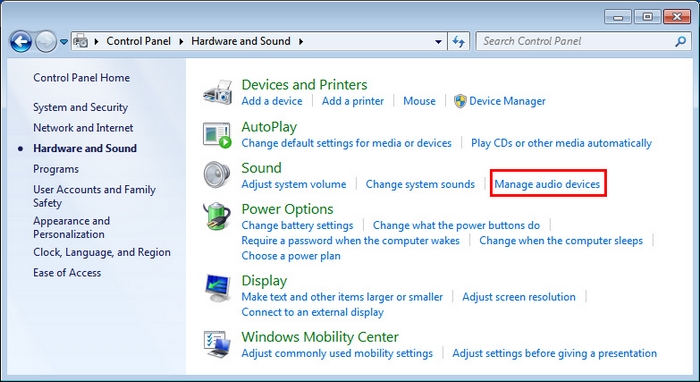Click Change battery settings
700x382 pixels.
pyautogui.click(x=297, y=225)
